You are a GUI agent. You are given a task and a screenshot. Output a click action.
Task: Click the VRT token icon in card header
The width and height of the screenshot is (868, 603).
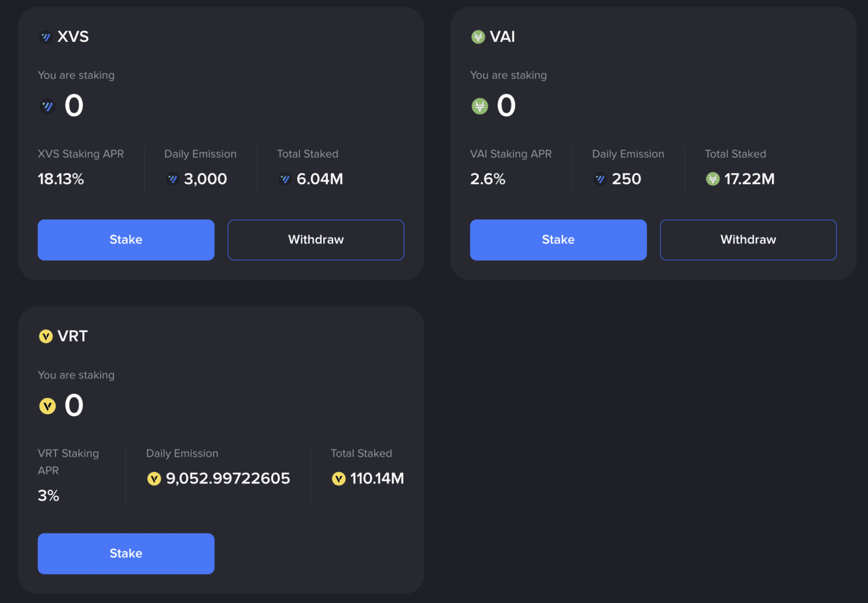45,337
